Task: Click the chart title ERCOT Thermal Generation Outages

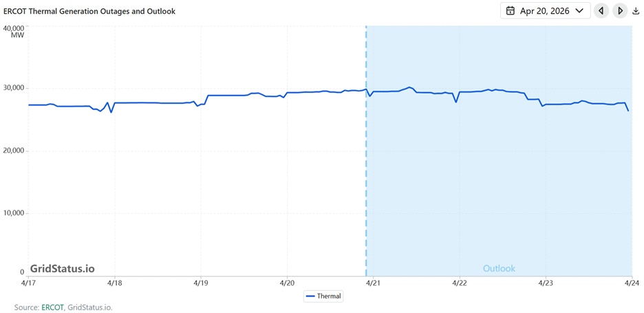Action: [89, 12]
